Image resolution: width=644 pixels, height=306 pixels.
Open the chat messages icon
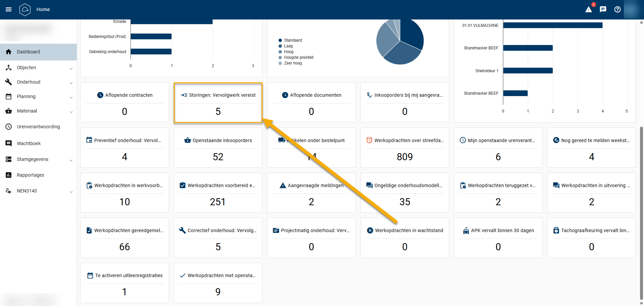pyautogui.click(x=603, y=9)
